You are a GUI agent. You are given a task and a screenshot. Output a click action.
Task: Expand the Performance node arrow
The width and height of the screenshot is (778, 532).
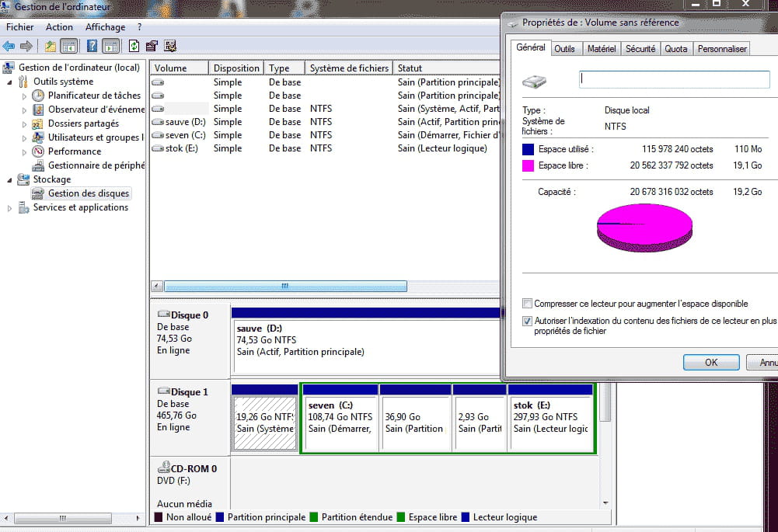click(24, 151)
